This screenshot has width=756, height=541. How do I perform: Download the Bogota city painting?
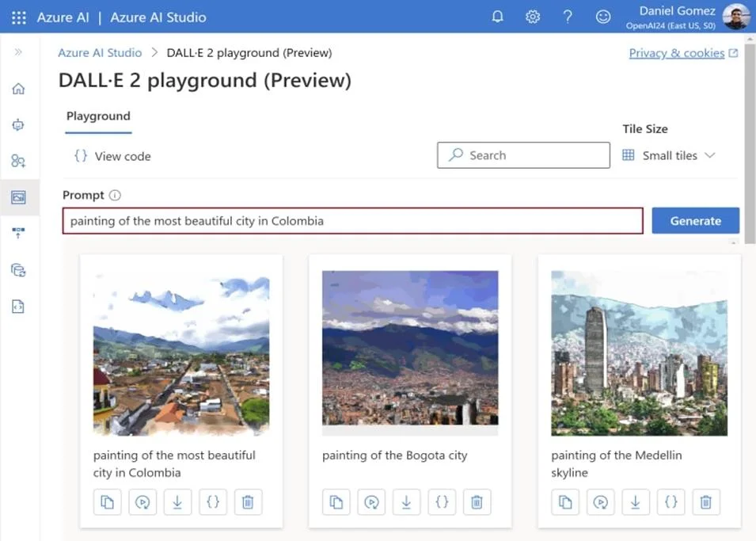tap(406, 502)
